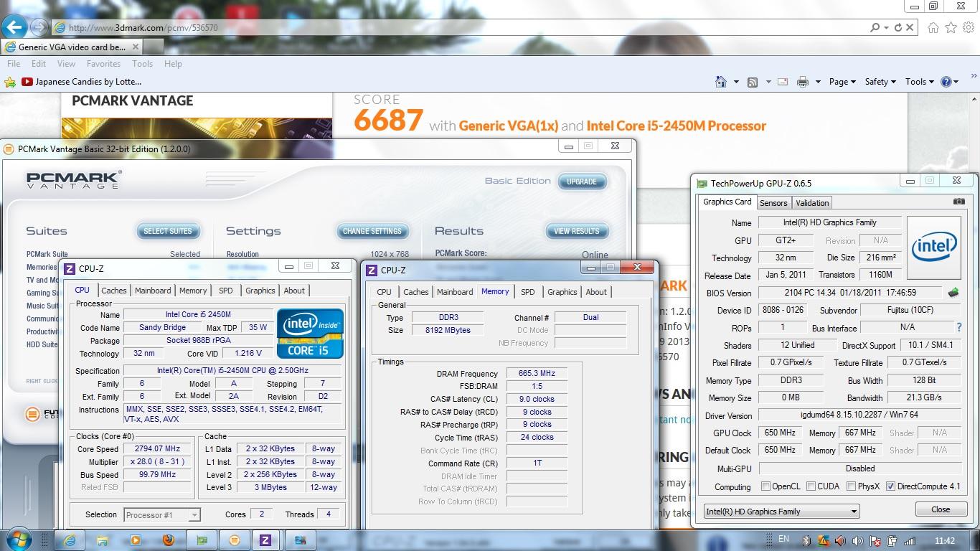Click the search magnifier in address bar
This screenshot has width=980, height=551.
tap(875, 27)
